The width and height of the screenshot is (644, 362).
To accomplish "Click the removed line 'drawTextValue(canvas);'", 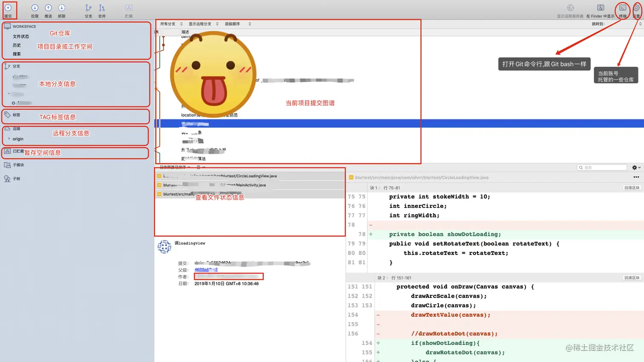I will [x=451, y=315].
